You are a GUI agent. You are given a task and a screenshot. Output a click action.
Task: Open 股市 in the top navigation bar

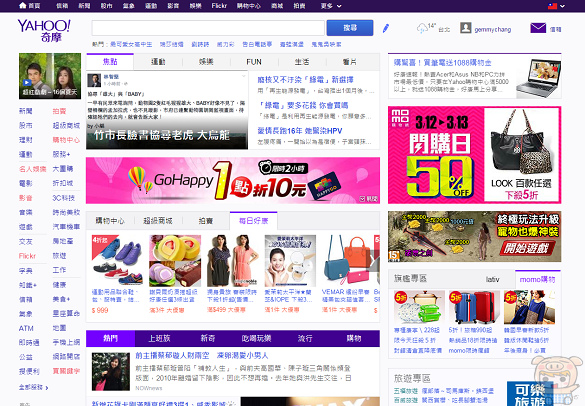[106, 6]
